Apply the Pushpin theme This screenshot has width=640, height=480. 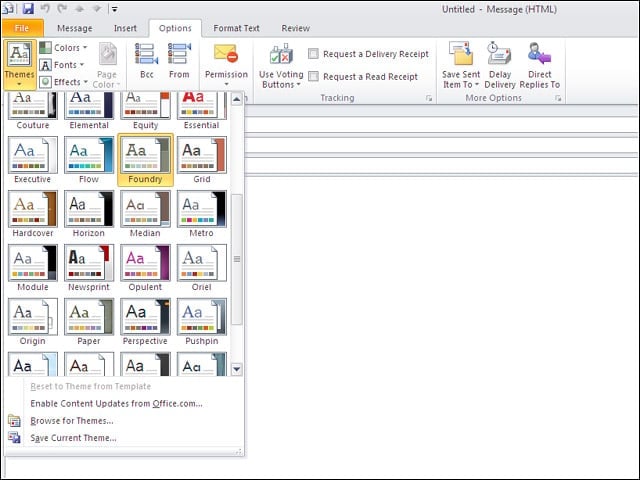click(201, 322)
